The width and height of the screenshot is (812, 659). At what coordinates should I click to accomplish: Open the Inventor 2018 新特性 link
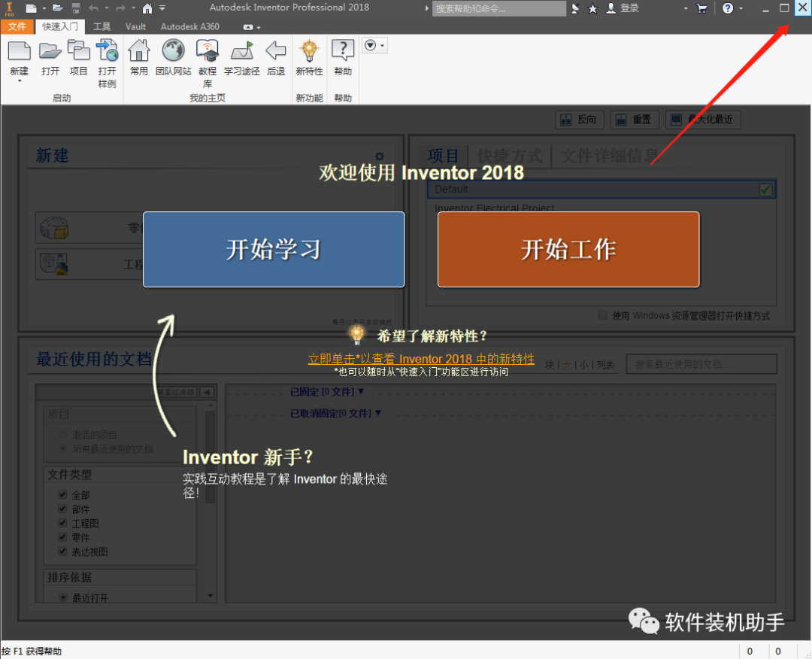tap(421, 359)
